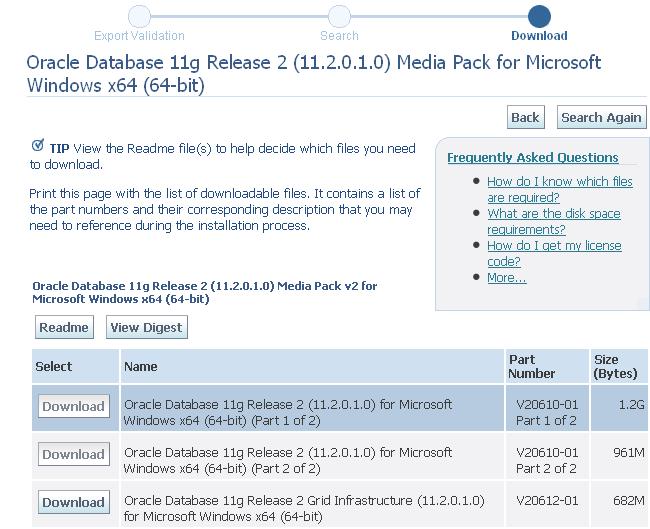
Task: Click the Export Validation step circle
Action: [x=140, y=16]
